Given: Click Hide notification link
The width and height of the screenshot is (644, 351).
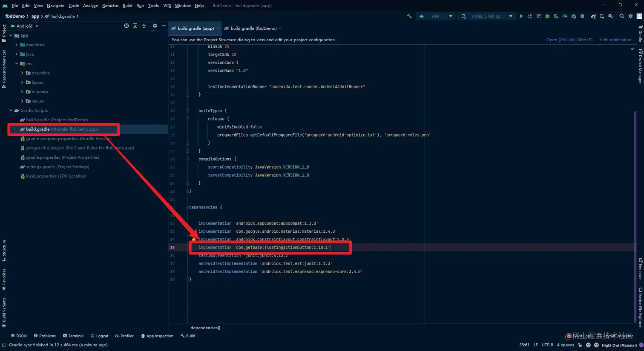Looking at the screenshot, I should 615,40.
